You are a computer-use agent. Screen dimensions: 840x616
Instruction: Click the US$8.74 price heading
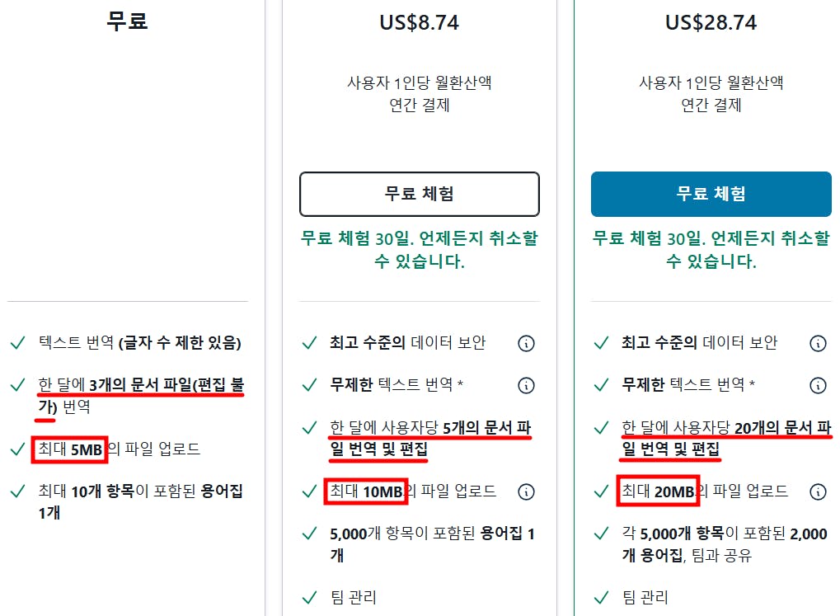[x=419, y=23]
